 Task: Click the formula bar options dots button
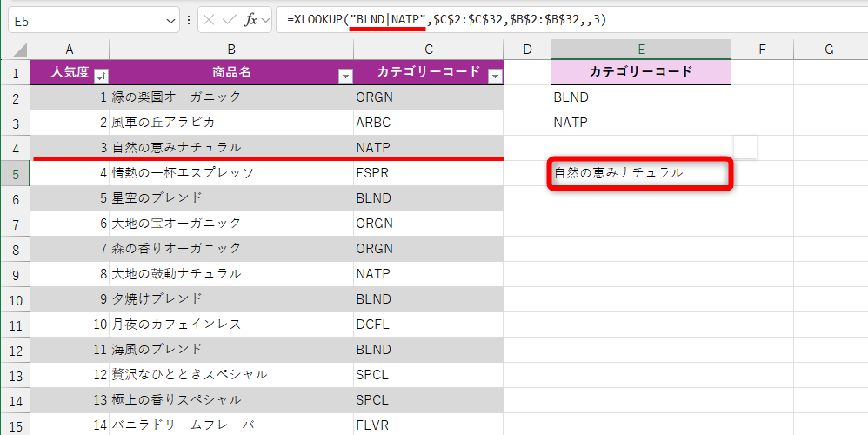pos(189,20)
